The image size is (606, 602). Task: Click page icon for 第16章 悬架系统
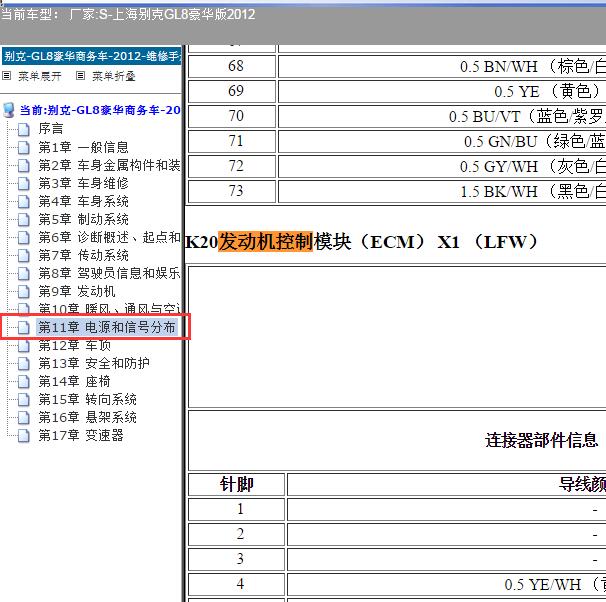point(24,418)
